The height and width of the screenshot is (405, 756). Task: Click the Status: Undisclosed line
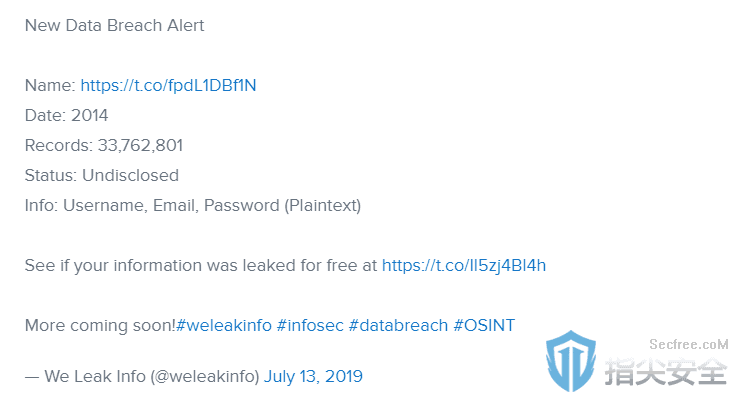pyautogui.click(x=102, y=175)
